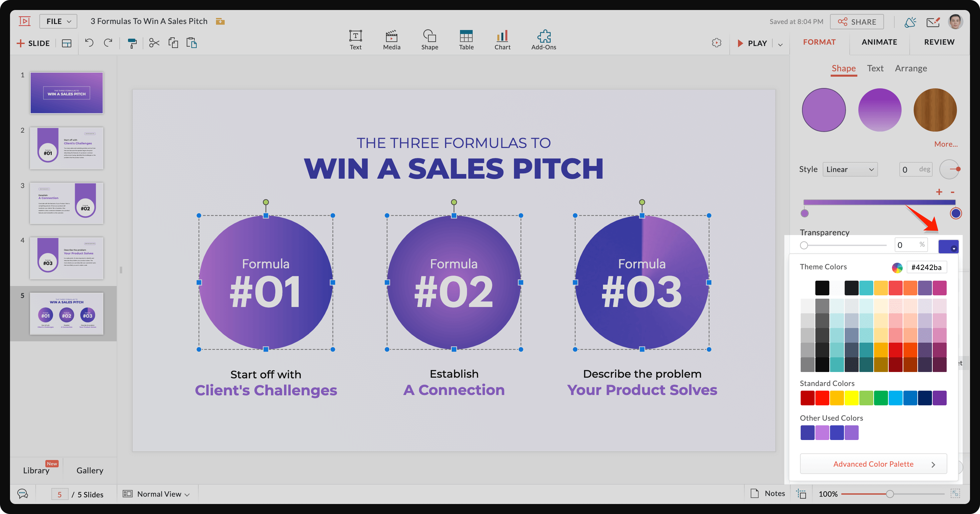The image size is (980, 514).
Task: Select the Arrange sub-tab
Action: (911, 68)
